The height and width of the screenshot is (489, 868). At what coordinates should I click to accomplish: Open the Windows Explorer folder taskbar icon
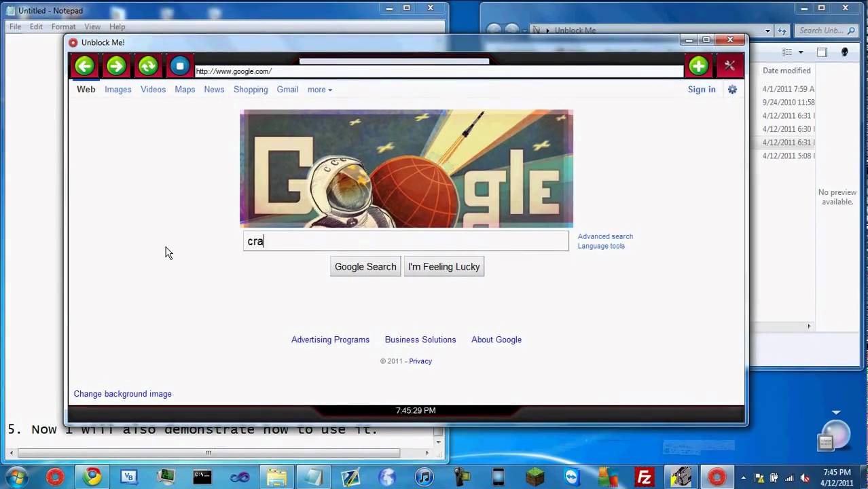276,477
